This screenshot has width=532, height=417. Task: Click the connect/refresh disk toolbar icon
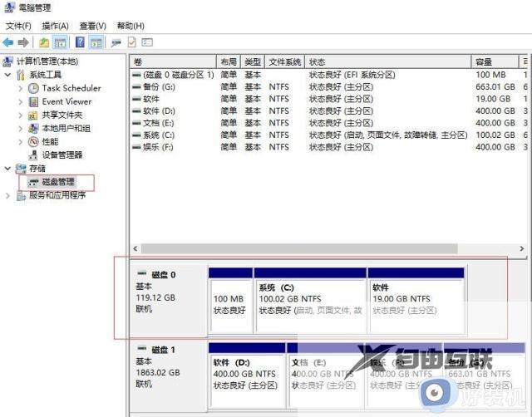tap(116, 42)
